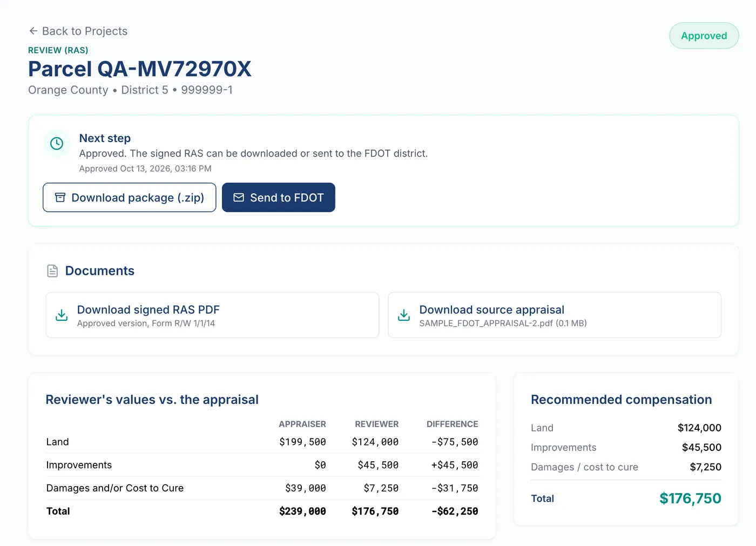Download the package zip file
Image resolution: width=756 pixels, height=546 pixels.
[x=130, y=198]
